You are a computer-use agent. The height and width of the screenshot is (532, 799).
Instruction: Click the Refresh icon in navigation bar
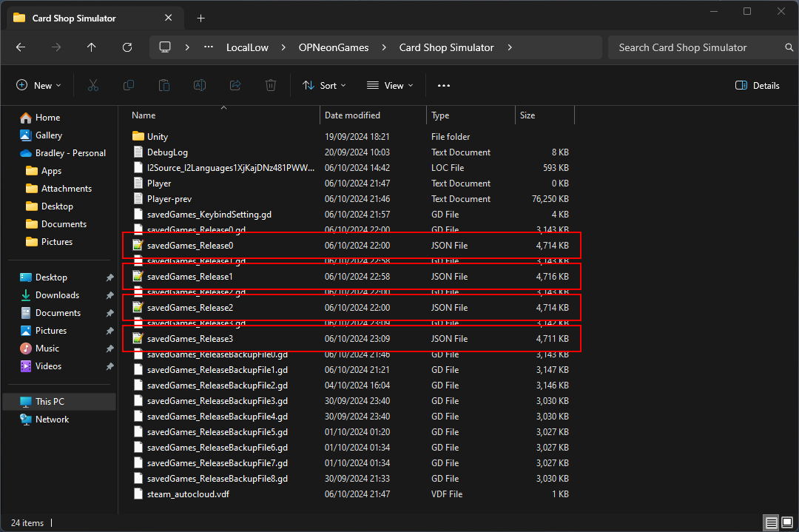coord(127,47)
